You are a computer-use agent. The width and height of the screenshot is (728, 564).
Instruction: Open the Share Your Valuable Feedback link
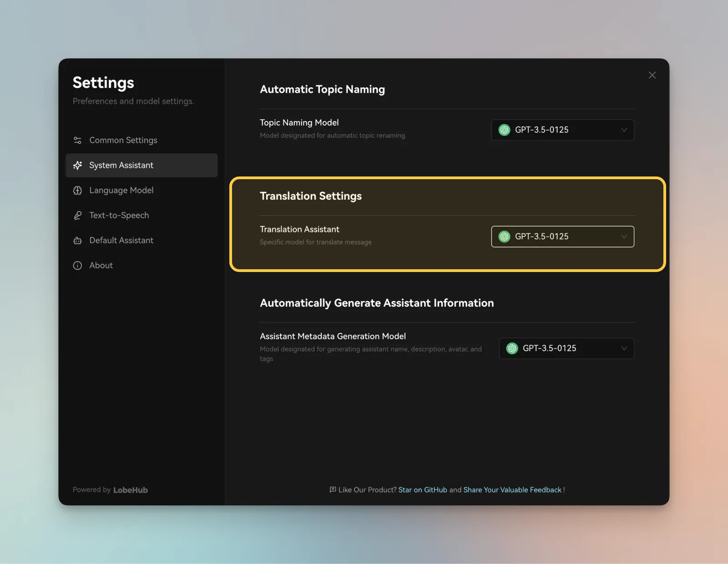pos(511,489)
